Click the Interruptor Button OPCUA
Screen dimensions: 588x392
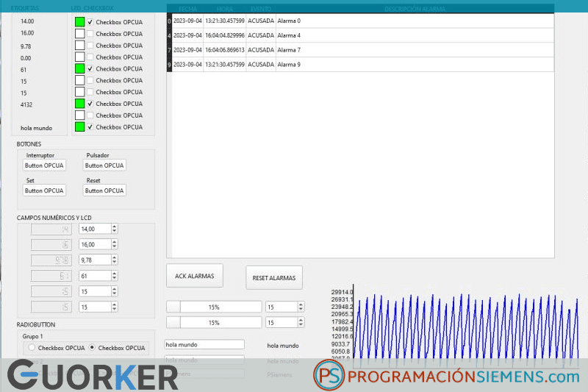tap(44, 165)
